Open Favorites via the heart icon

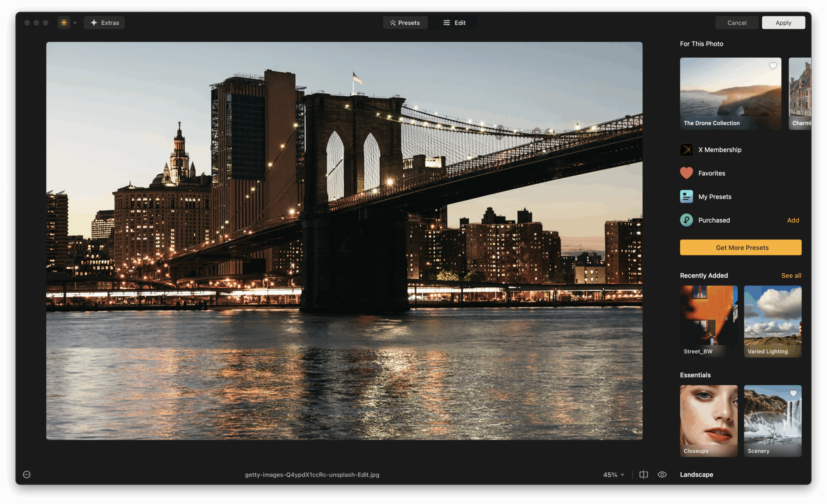686,173
